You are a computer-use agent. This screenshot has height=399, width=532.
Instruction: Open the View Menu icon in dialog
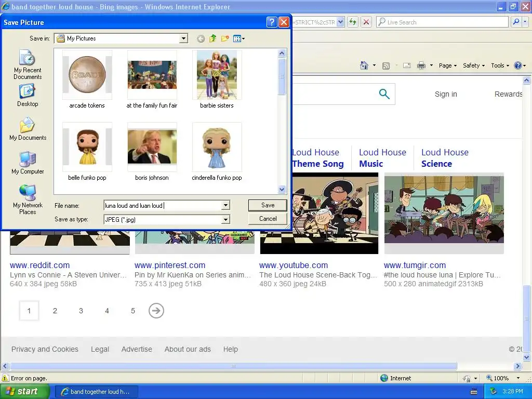(x=239, y=38)
